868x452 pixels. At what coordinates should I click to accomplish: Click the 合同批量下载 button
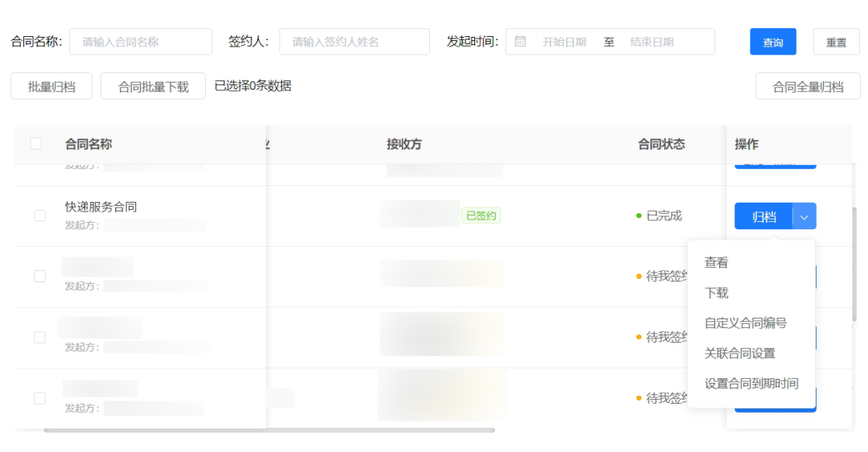[x=154, y=86]
